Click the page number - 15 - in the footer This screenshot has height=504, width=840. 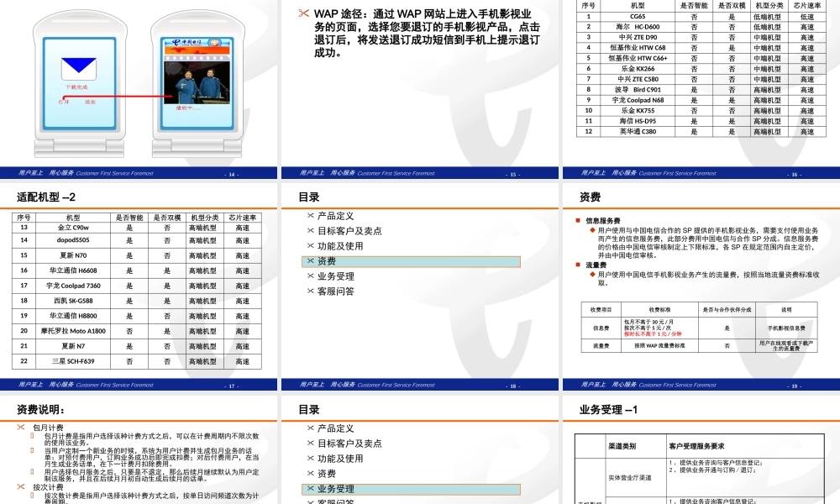click(512, 175)
